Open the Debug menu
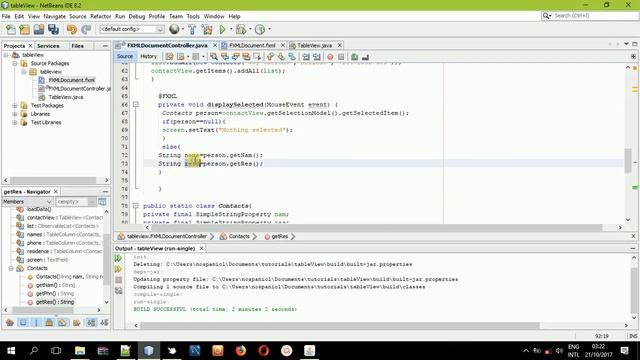The height and width of the screenshot is (360, 640). click(137, 16)
